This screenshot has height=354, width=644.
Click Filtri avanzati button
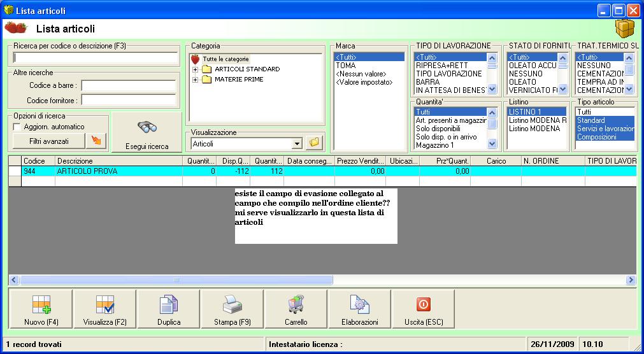[x=49, y=141]
